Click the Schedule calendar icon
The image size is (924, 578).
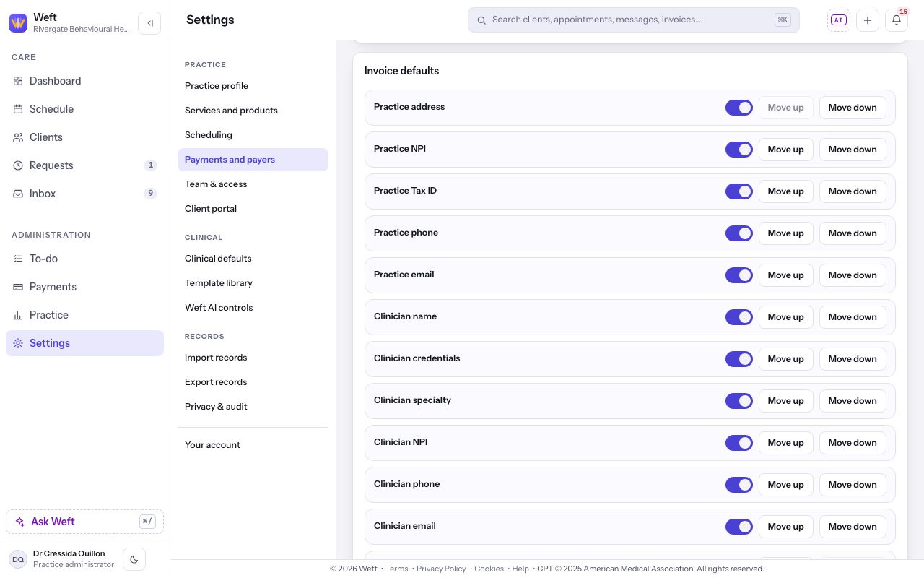(18, 109)
